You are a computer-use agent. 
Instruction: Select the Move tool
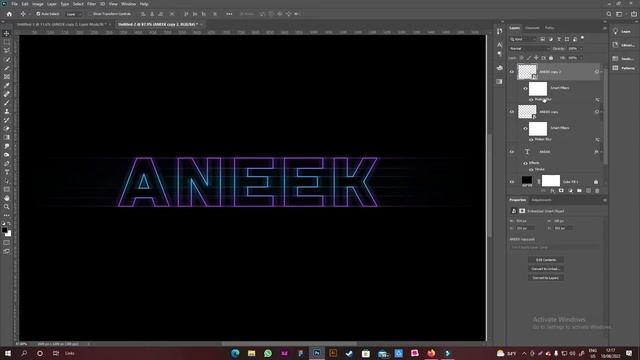pyautogui.click(x=7, y=33)
